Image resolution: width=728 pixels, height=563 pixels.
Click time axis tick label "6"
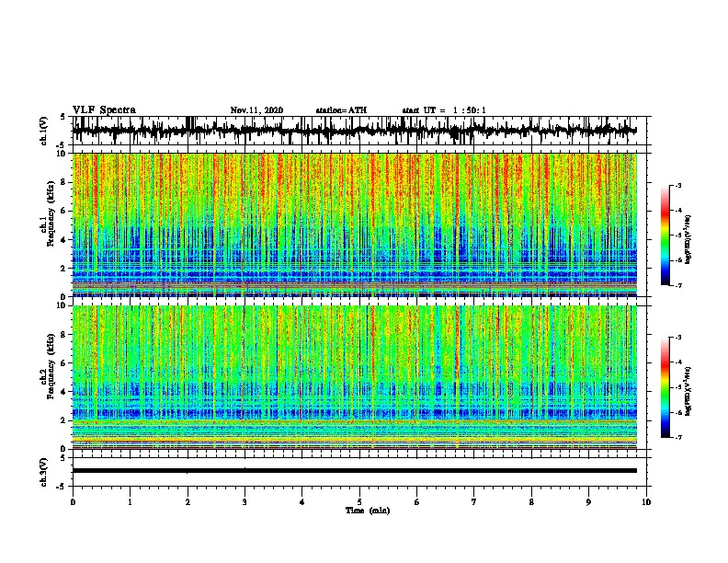coord(417,502)
